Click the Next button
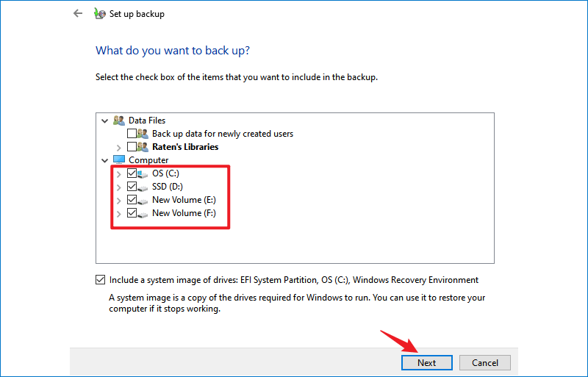This screenshot has height=377, width=588. click(427, 363)
